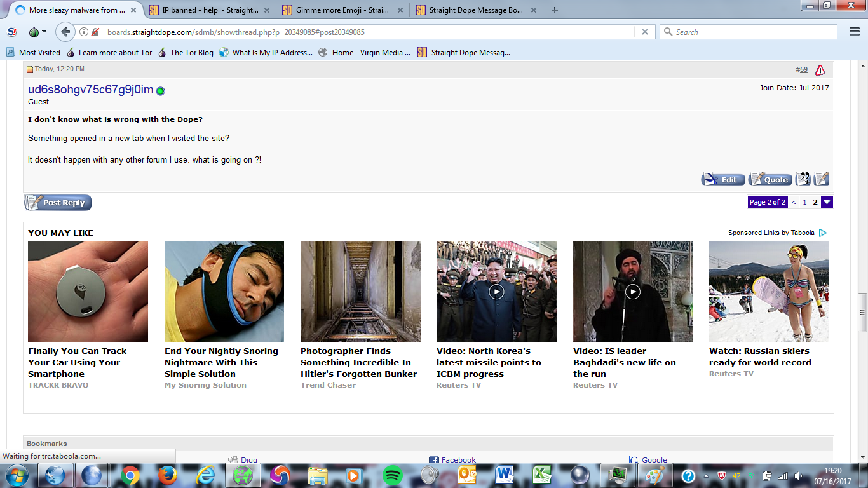Click the multi-quote icon on the post
Viewport: 868px width, 488px height.
(803, 179)
